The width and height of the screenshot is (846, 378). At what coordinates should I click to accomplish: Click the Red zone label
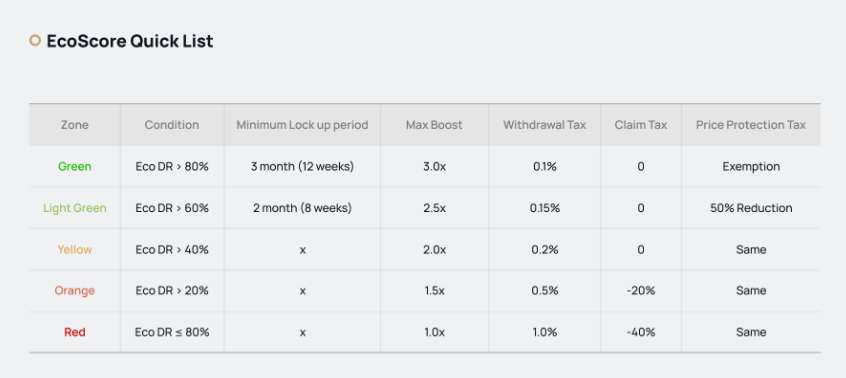click(x=74, y=332)
